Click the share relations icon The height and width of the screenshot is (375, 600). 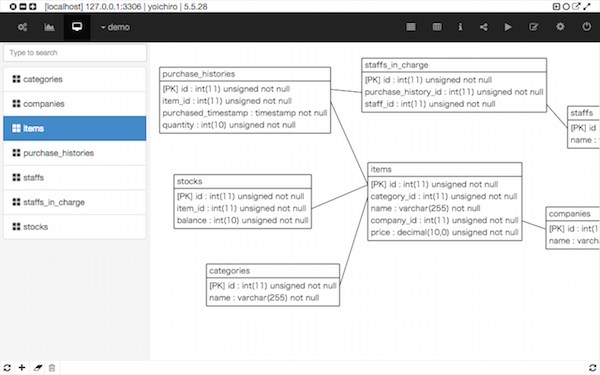coord(484,27)
